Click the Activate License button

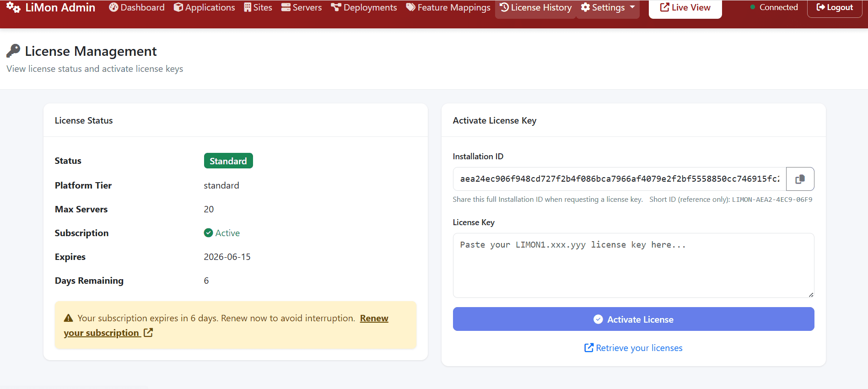(633, 319)
